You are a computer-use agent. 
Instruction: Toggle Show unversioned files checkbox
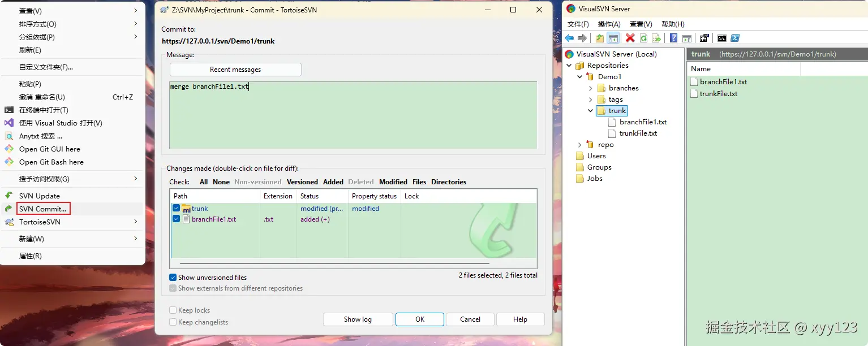[x=173, y=278]
